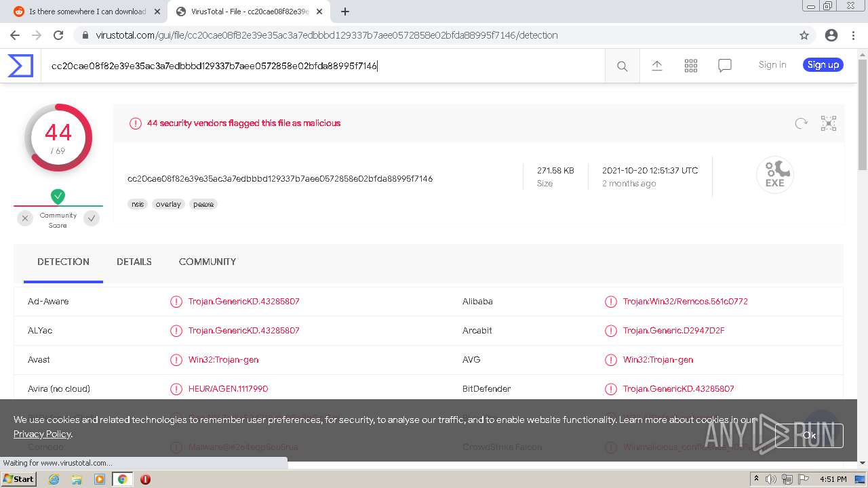Show hidden tray icons arrow
This screenshot has width=868, height=488.
coord(756,479)
